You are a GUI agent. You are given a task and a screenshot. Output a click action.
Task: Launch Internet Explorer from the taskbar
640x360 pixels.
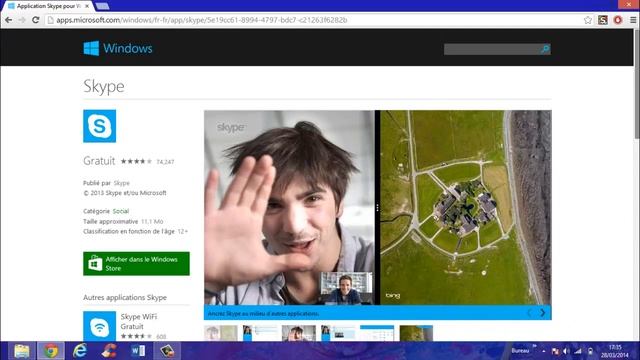80,351
